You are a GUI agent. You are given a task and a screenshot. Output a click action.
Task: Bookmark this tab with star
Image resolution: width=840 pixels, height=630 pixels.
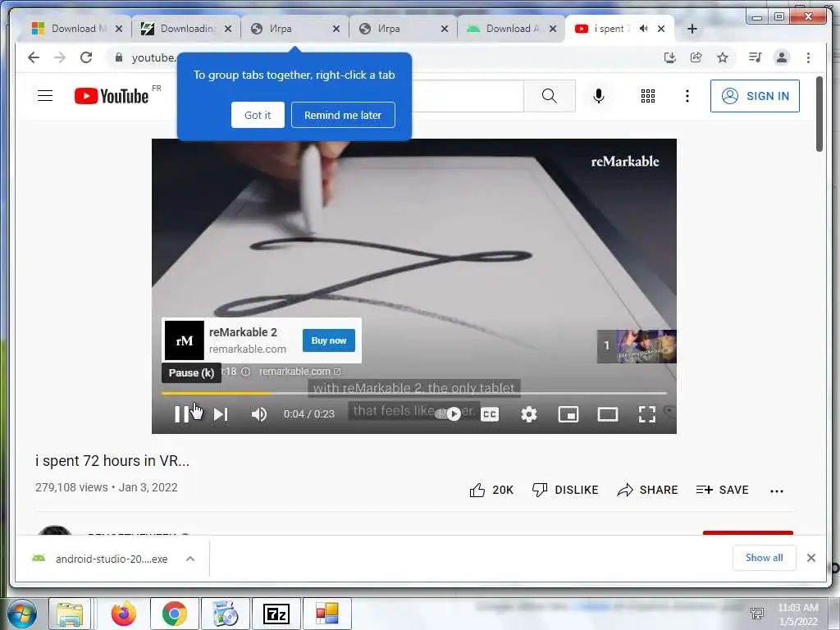pos(723,57)
